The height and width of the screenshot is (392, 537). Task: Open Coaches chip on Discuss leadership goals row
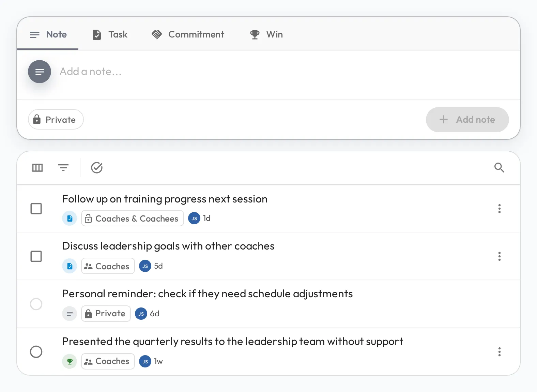tap(108, 266)
